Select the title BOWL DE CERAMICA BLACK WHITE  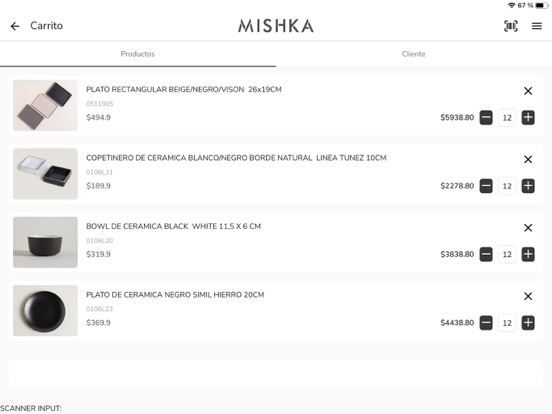click(174, 226)
